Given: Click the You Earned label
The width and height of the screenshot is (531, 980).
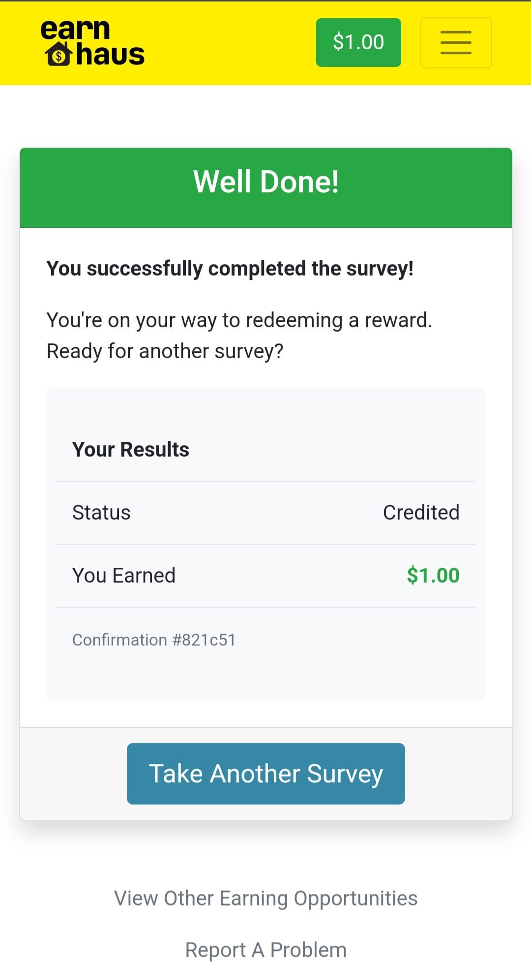Looking at the screenshot, I should [x=123, y=576].
